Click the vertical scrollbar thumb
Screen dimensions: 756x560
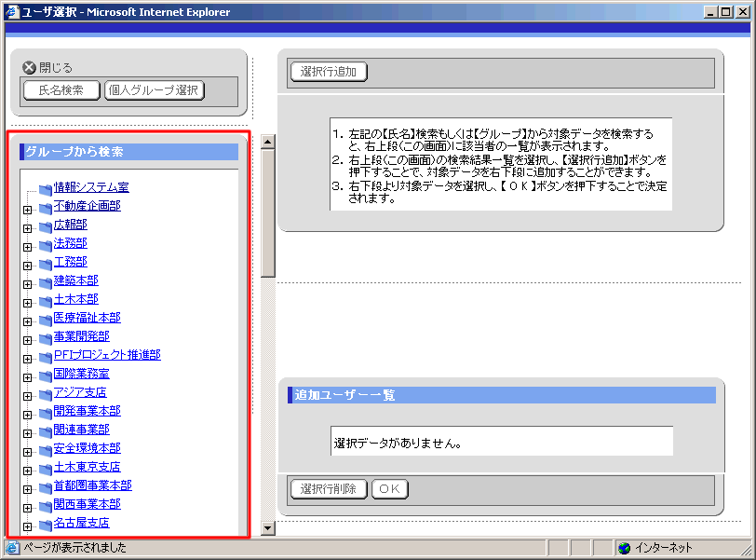(x=267, y=213)
